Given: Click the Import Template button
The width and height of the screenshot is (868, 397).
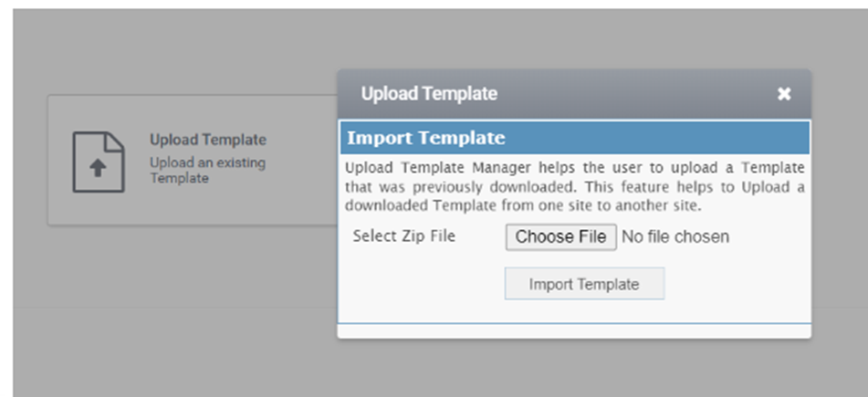Looking at the screenshot, I should click(584, 284).
